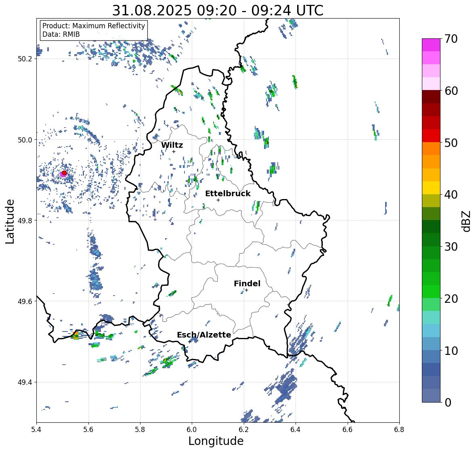Click the Longitude axis label
Image resolution: width=476 pixels, height=451 pixels.
click(216, 441)
